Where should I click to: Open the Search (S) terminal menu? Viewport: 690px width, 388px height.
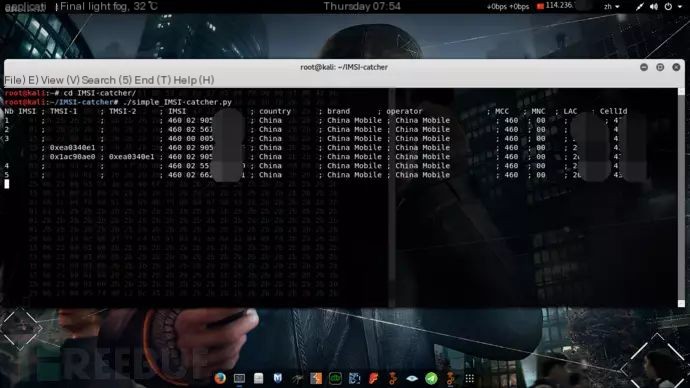tap(107, 80)
